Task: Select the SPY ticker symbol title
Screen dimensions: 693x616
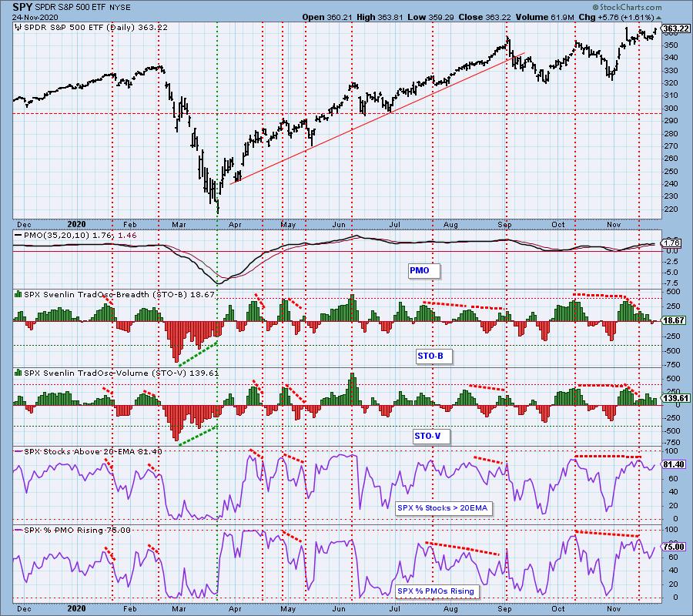Action: click(22, 7)
